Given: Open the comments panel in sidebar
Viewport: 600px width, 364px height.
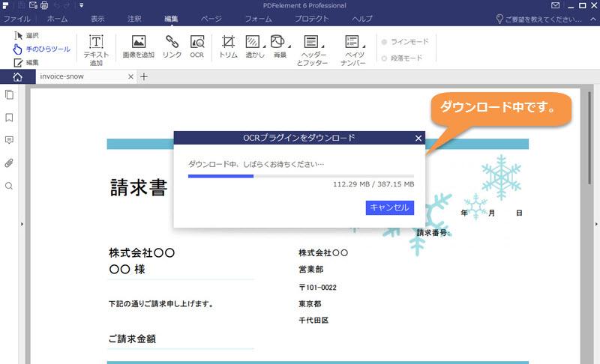Looking at the screenshot, I should pos(10,140).
